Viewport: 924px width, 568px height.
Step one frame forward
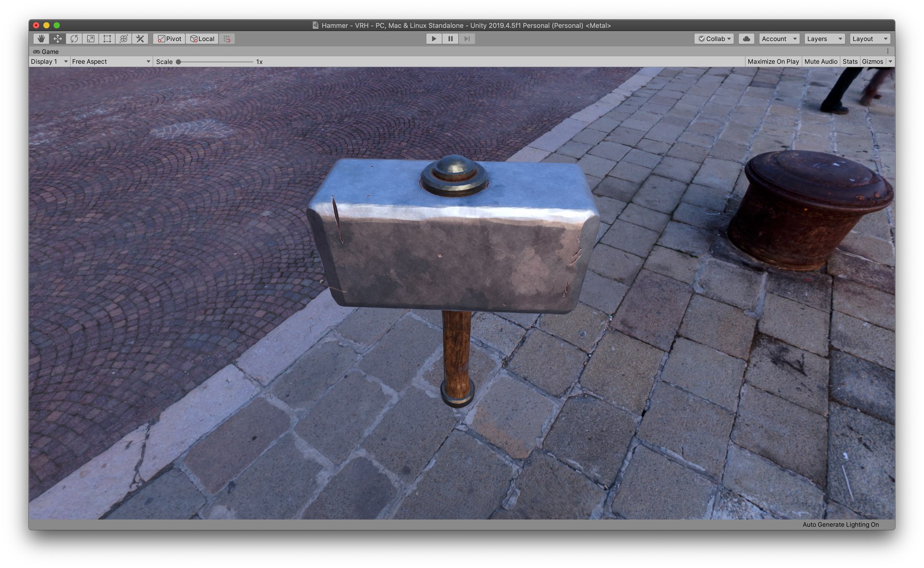coord(467,39)
